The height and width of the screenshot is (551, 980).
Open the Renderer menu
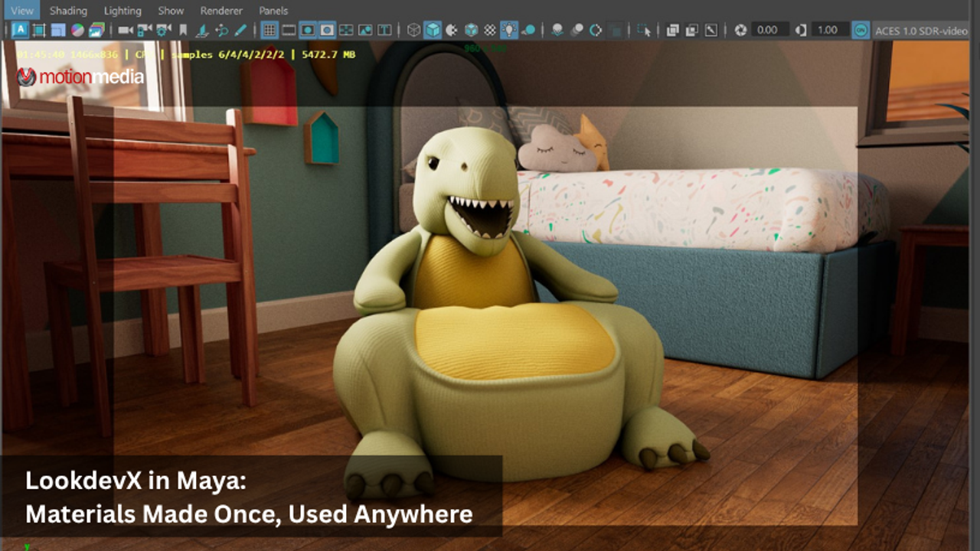tap(221, 11)
